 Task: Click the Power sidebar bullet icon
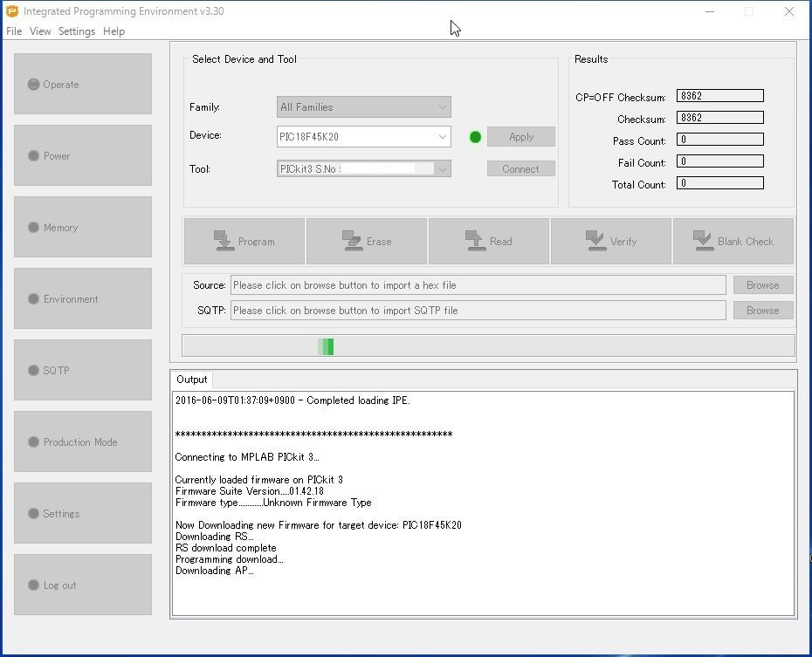(34, 155)
